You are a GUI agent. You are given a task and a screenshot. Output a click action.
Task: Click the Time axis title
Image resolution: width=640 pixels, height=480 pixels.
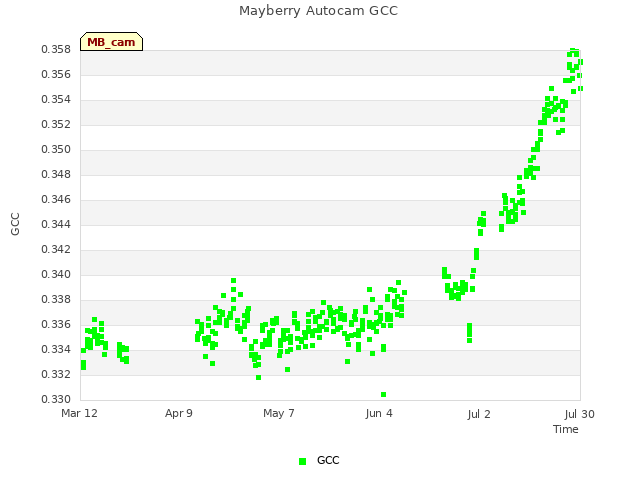pos(566,429)
